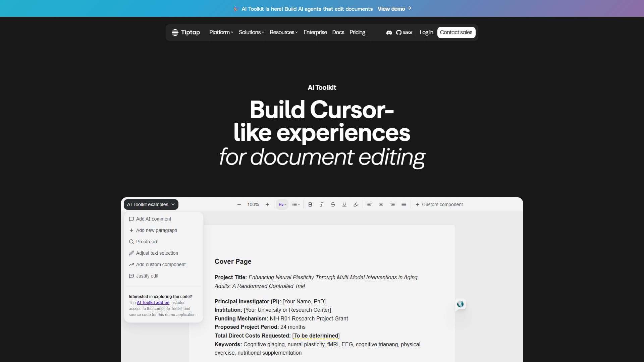644x362 pixels.
Task: Open the list type dropdown
Action: [x=296, y=204]
